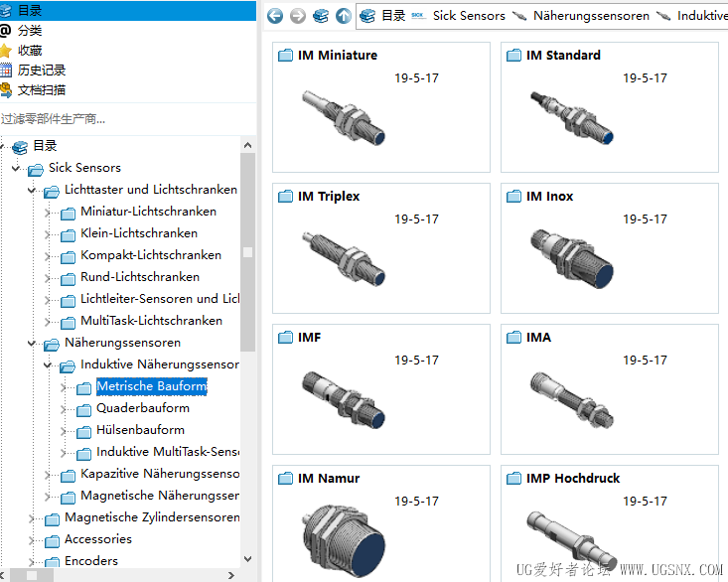Click the 目录 breadcrumb entry

pos(393,16)
